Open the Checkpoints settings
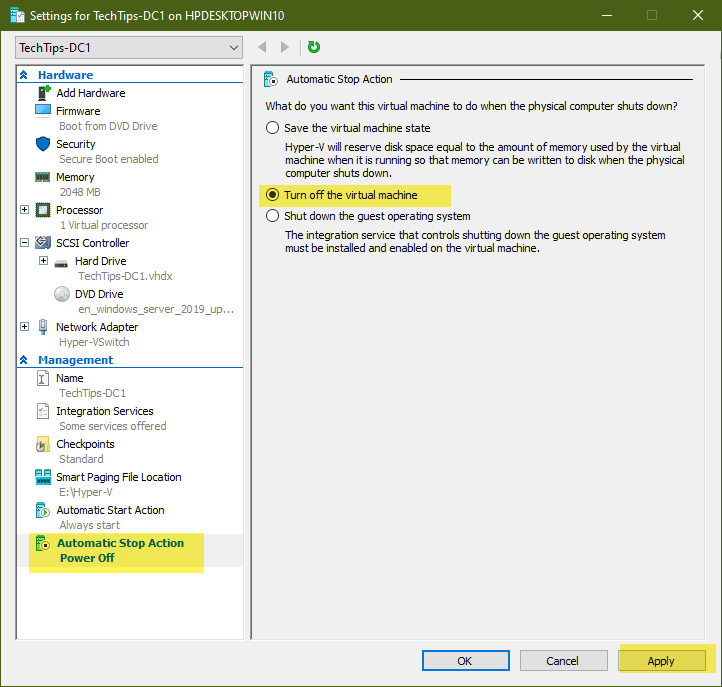 tap(85, 444)
